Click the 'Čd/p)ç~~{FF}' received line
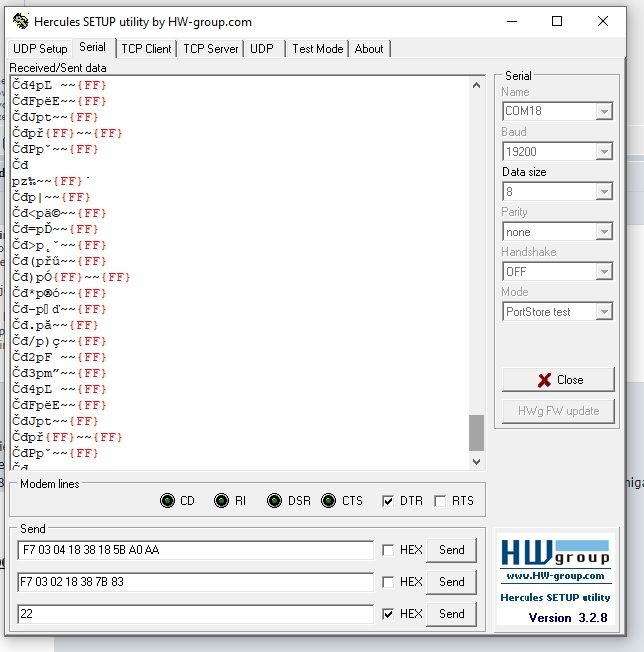The width and height of the screenshot is (644, 652). coord(59,341)
